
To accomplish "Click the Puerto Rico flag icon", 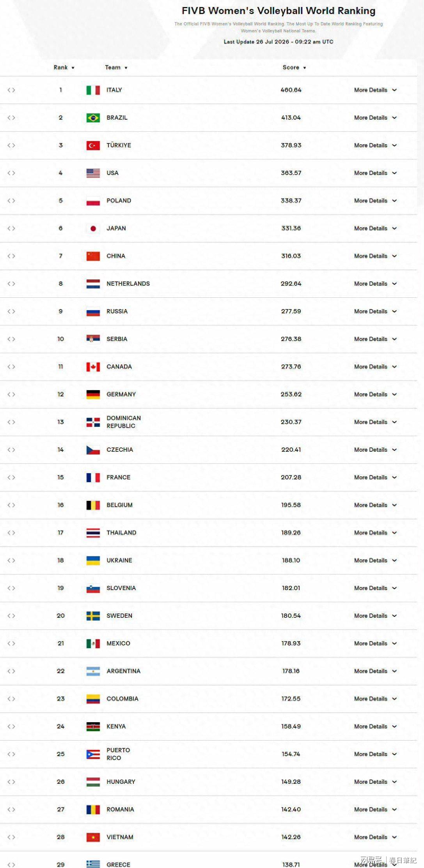I will (93, 754).
